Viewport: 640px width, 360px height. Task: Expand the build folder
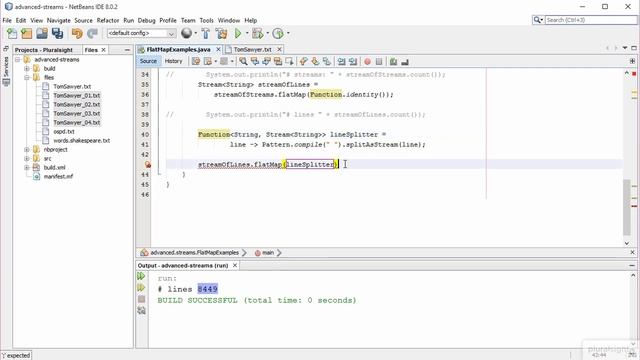[x=27, y=69]
